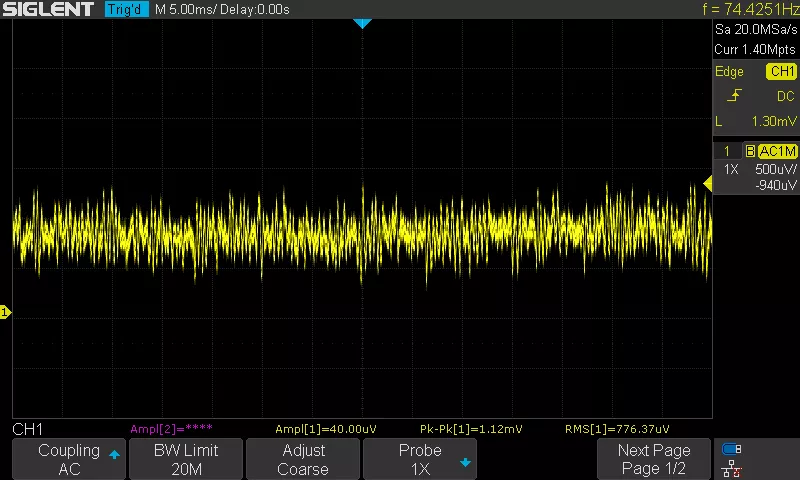Click the yellow trigger level arrow
Viewport: 800px width, 480px height.
click(x=706, y=183)
